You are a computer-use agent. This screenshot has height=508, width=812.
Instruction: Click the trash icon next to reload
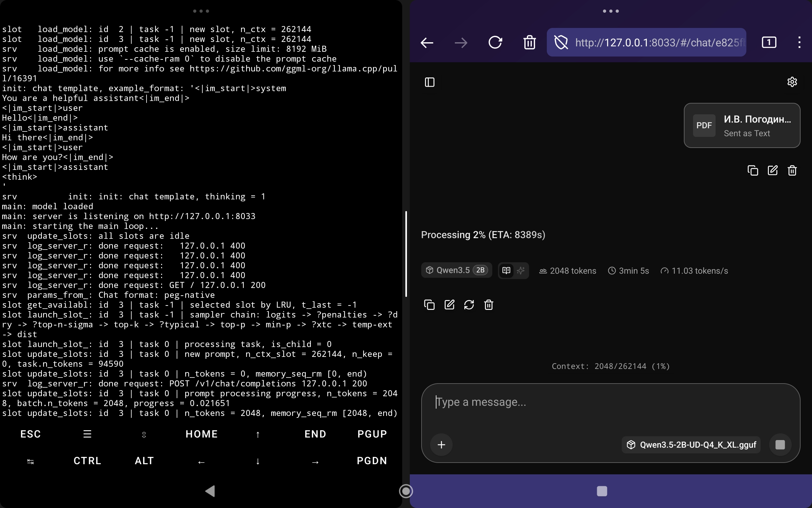pos(529,43)
